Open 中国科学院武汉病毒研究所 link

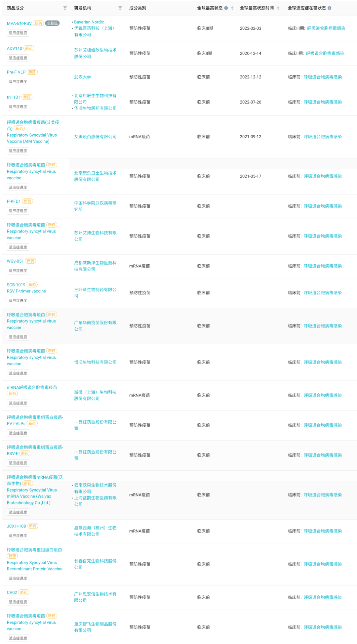95,206
